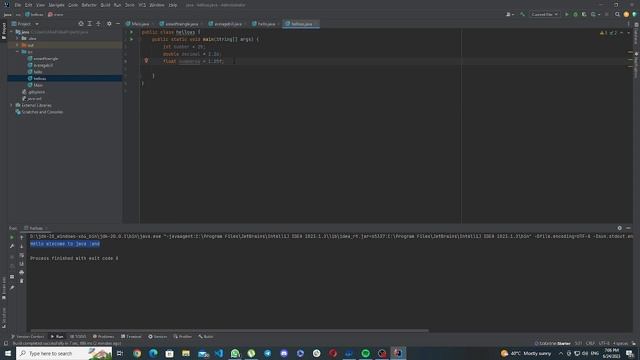Click the Run console horizontal scrollbar
The image size is (640, 360).
229,330
